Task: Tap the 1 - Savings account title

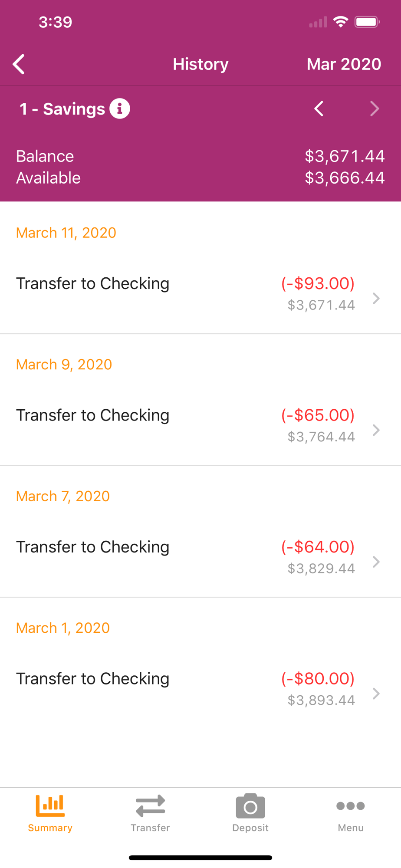Action: tap(62, 109)
